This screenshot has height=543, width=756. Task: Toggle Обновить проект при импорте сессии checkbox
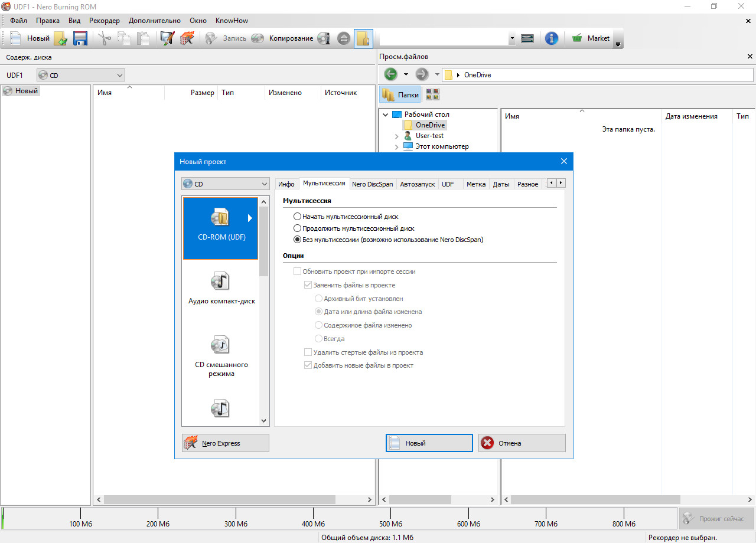(297, 271)
